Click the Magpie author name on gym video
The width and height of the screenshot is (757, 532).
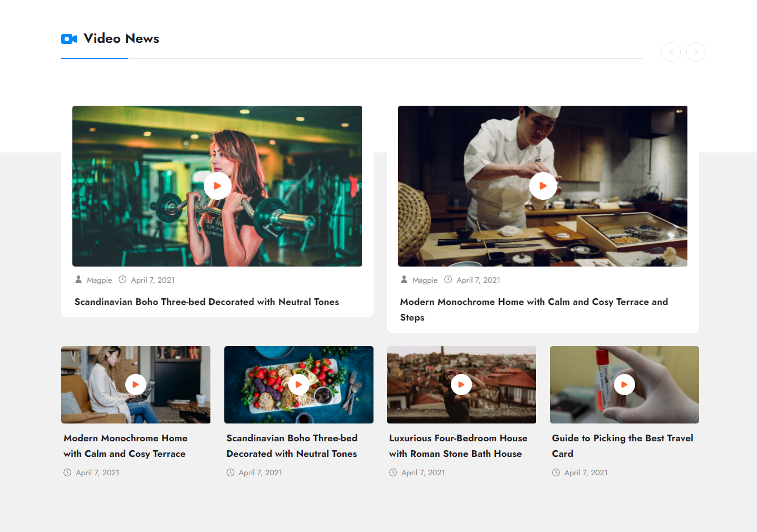click(99, 279)
